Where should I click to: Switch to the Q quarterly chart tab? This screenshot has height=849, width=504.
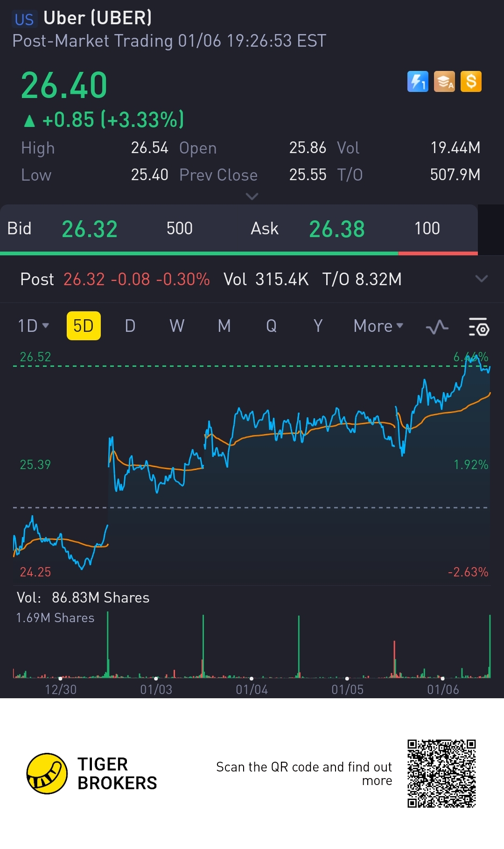pos(271,326)
